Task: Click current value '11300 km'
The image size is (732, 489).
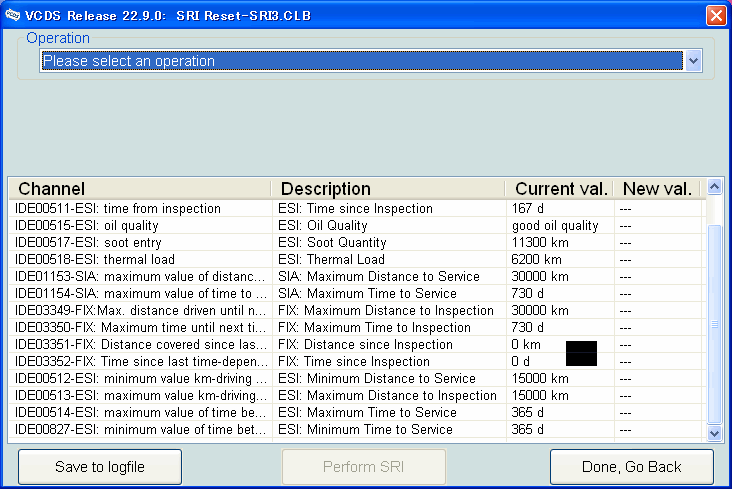Action: coord(540,242)
